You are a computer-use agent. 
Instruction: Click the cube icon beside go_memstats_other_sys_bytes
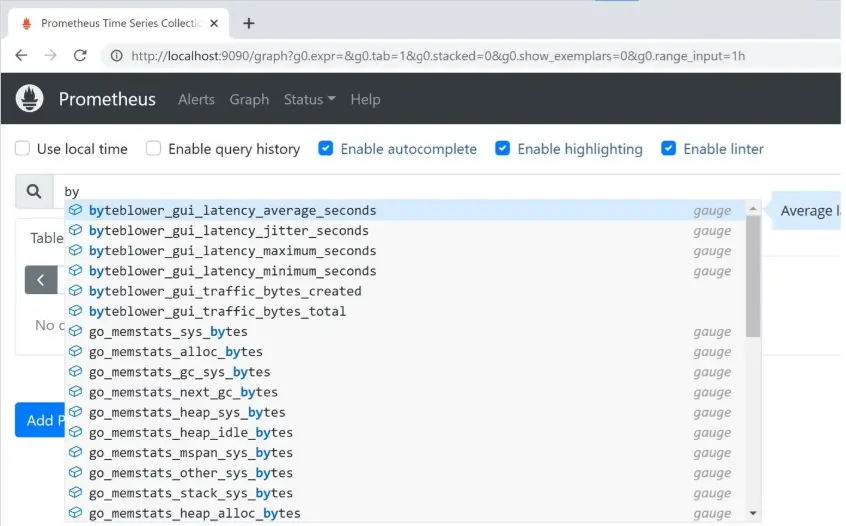coord(76,472)
